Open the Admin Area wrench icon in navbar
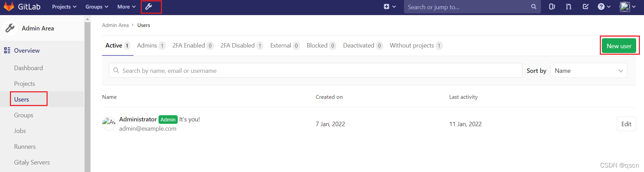 [149, 6]
